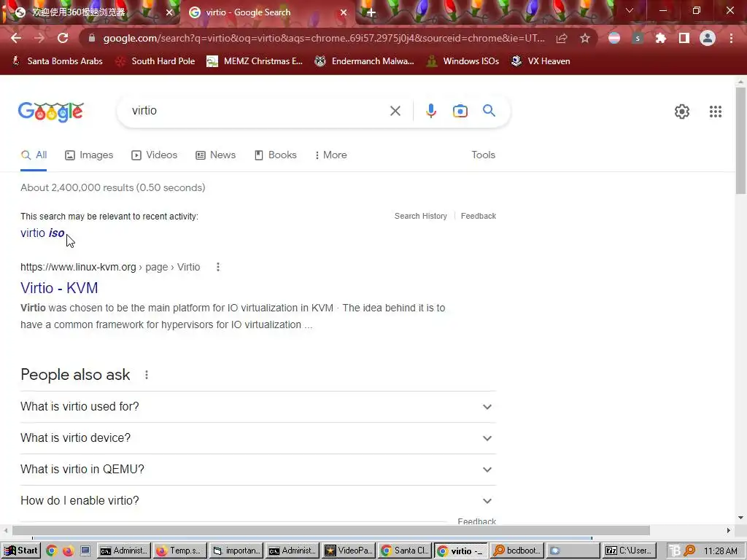Open the gray S extension icon

(x=638, y=38)
